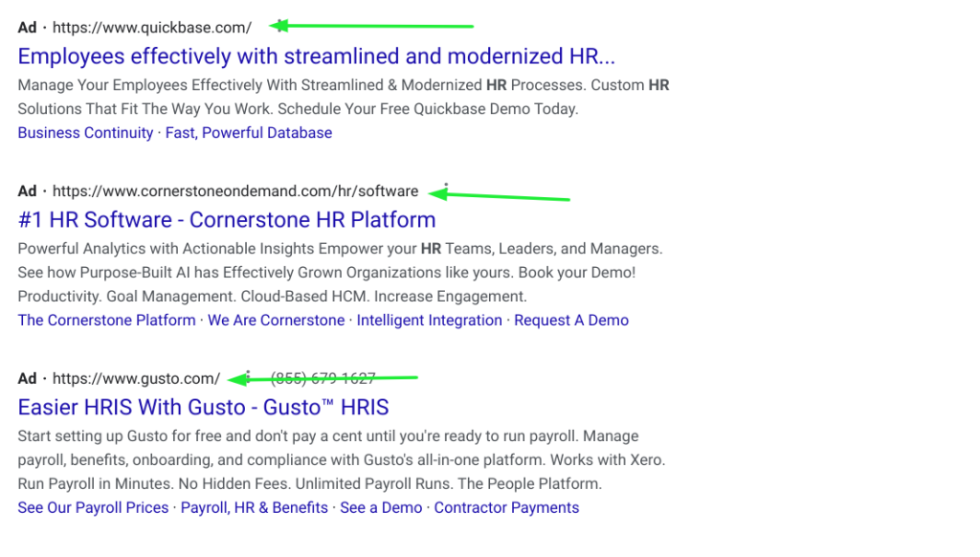Open 'Easier HRIS With Gusto' ad headline
The image size is (980, 557).
[203, 408]
